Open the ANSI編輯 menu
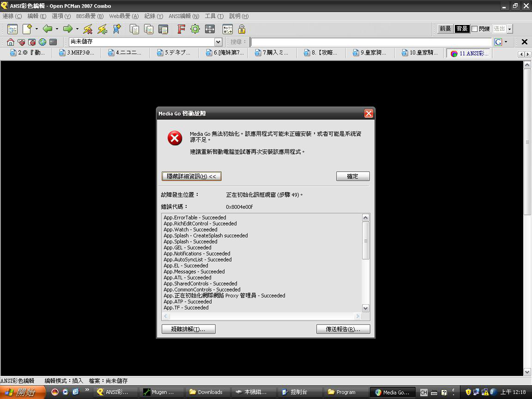This screenshot has height=399, width=532. coord(184,16)
